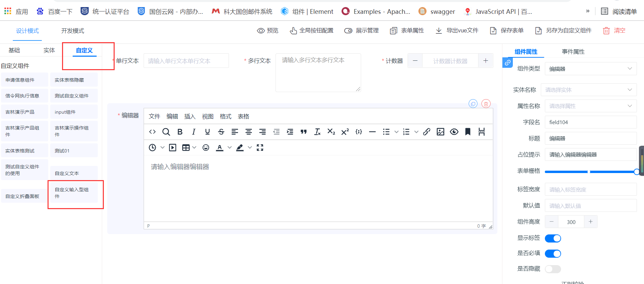This screenshot has height=284, width=644.
Task: Open the editor 格式 menu
Action: pos(226,116)
